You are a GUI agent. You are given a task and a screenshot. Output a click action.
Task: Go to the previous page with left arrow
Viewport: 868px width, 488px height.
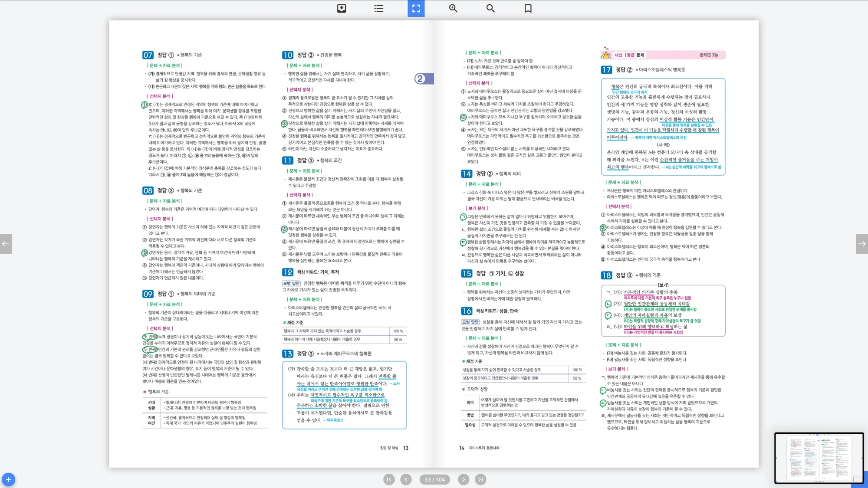(6, 244)
